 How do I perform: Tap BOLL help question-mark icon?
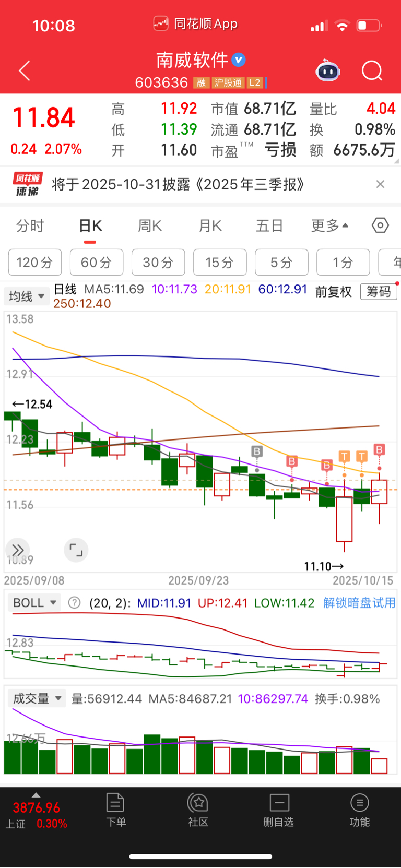click(x=75, y=603)
